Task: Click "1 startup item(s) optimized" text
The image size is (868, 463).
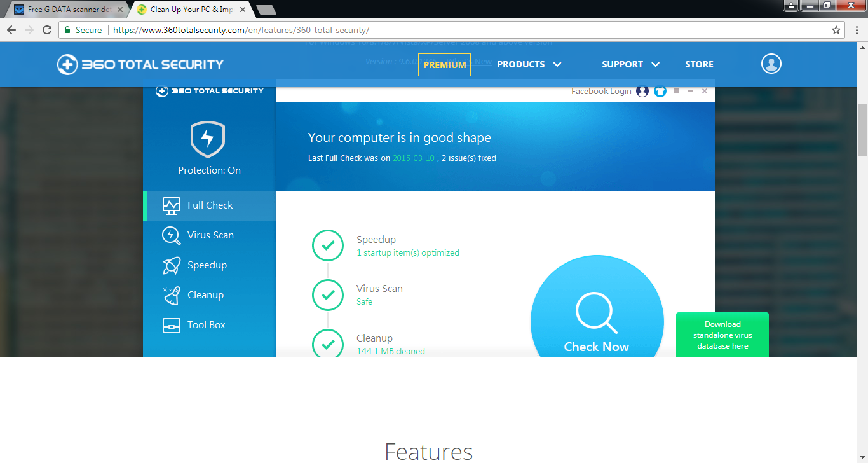Action: (408, 252)
